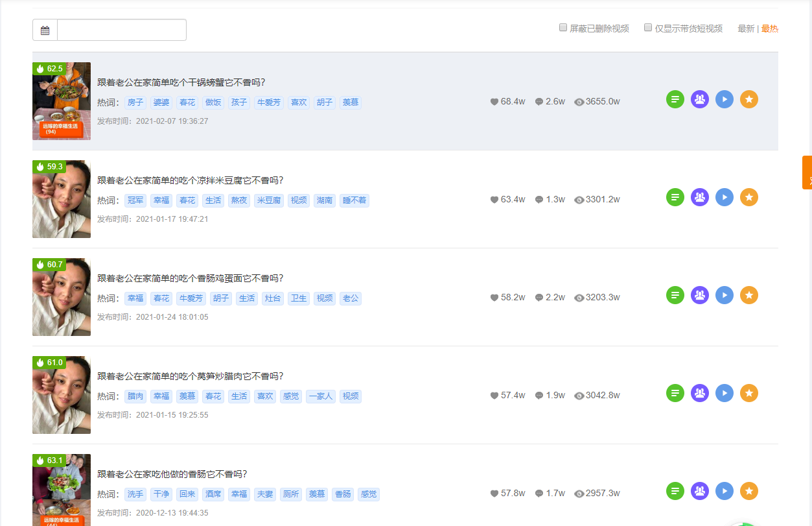Screen dimensions: 812x526
Task: Click the 米豆腐 hot word tag
Action: point(268,200)
